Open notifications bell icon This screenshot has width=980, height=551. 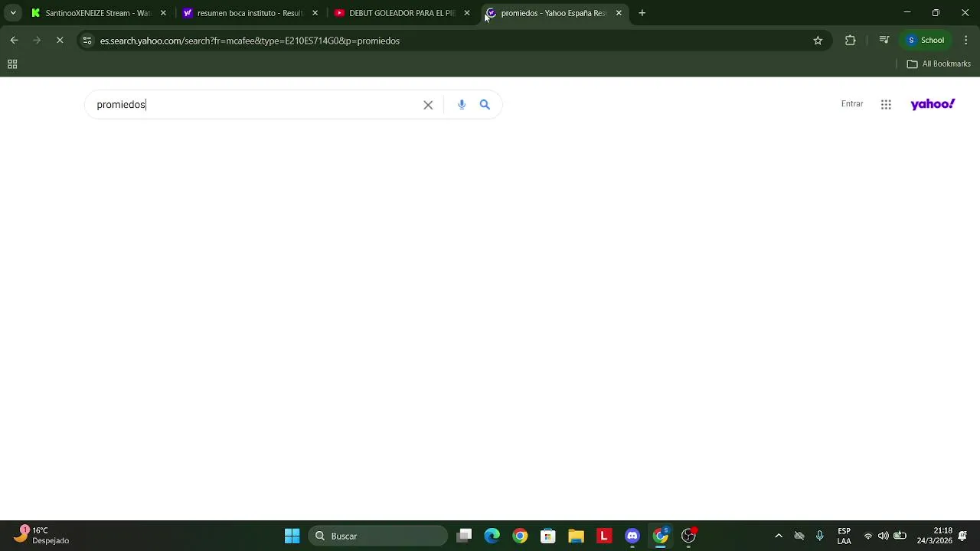[963, 536]
